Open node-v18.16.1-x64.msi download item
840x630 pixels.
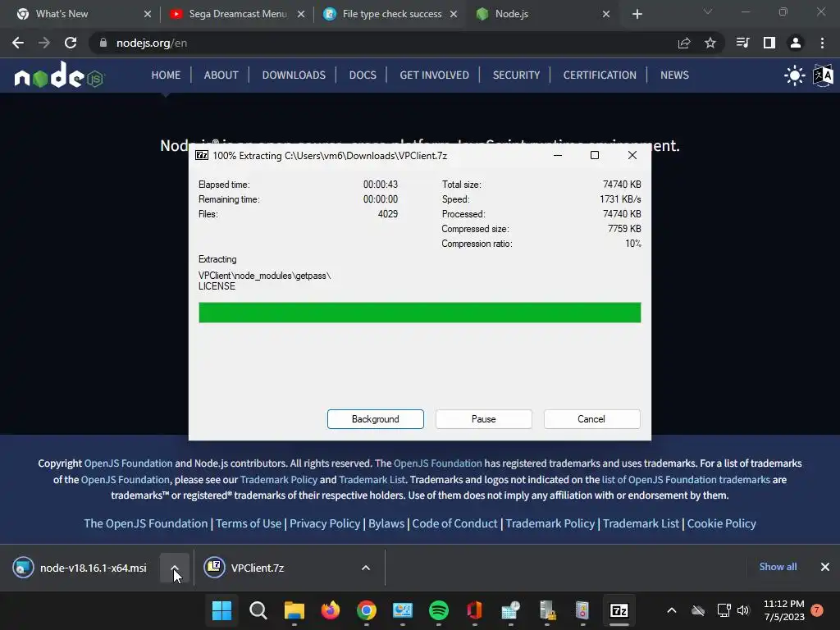(80, 568)
